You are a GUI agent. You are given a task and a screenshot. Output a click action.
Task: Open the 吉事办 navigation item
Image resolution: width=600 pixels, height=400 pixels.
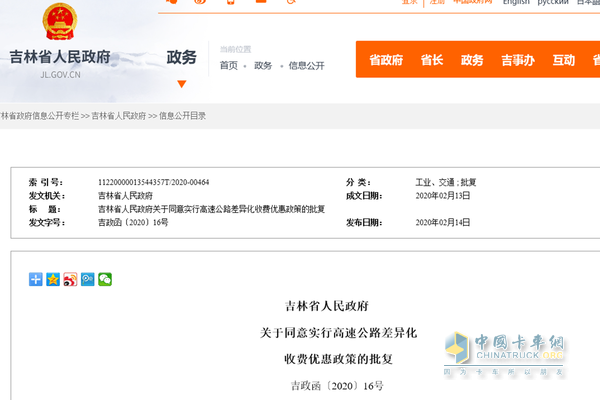pos(516,60)
